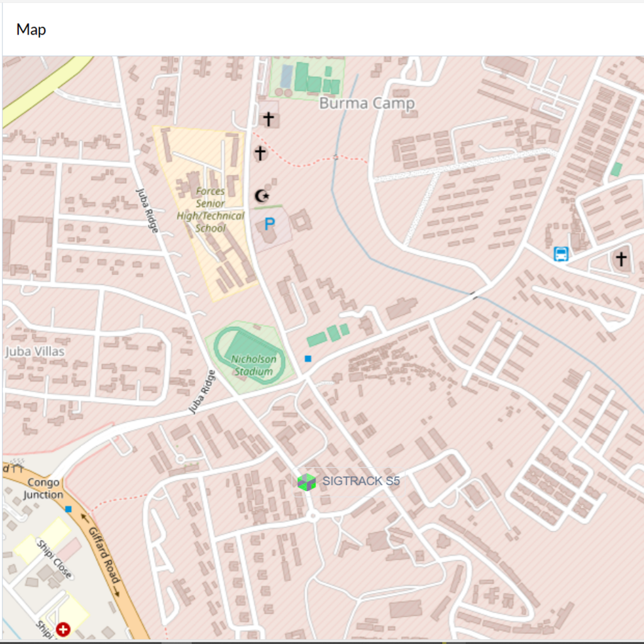Image resolution: width=644 pixels, height=644 pixels.
Task: Click the SIGTRACK S5 green cube marker
Action: pos(306,482)
